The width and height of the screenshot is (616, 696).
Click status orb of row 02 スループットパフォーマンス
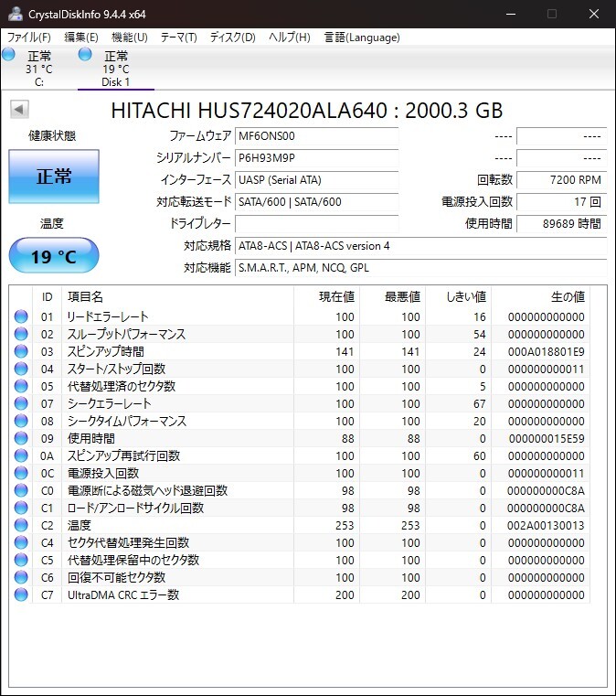[21, 334]
